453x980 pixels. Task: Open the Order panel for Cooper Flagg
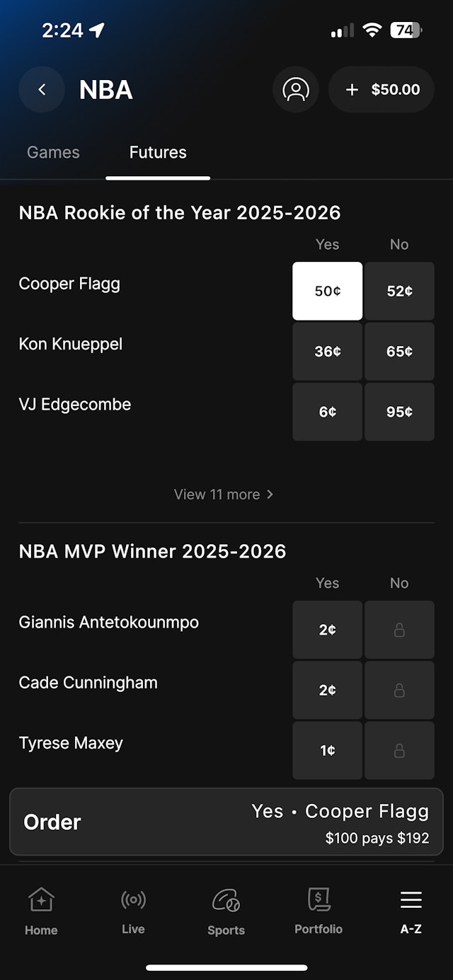[226, 822]
